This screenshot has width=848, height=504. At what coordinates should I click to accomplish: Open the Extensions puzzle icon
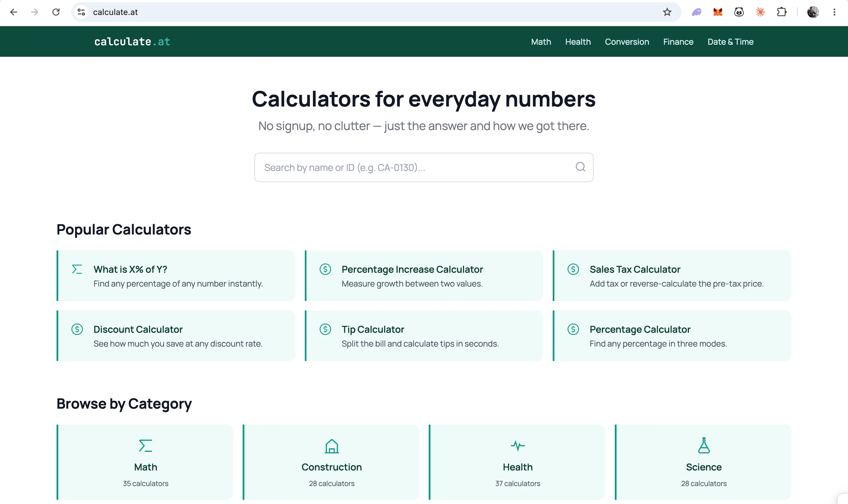782,12
